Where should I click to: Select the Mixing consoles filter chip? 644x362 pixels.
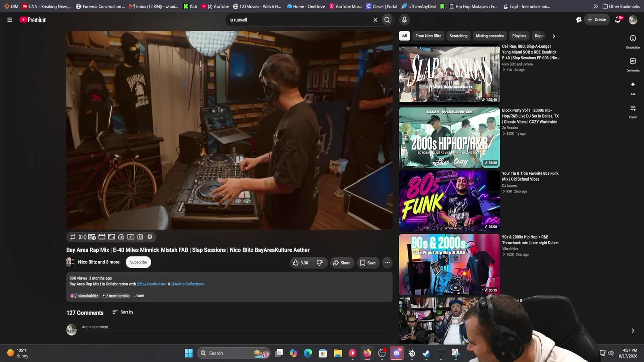(490, 36)
